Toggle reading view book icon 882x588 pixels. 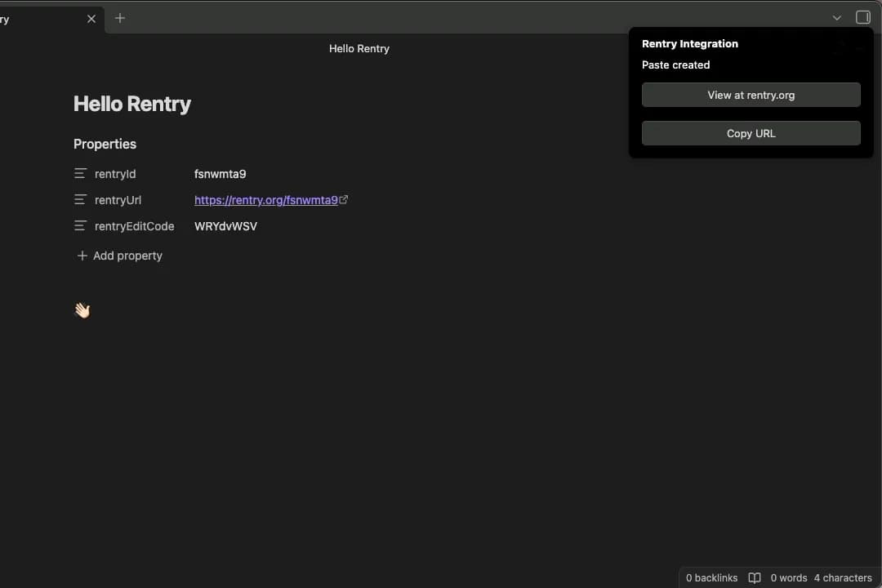point(755,578)
